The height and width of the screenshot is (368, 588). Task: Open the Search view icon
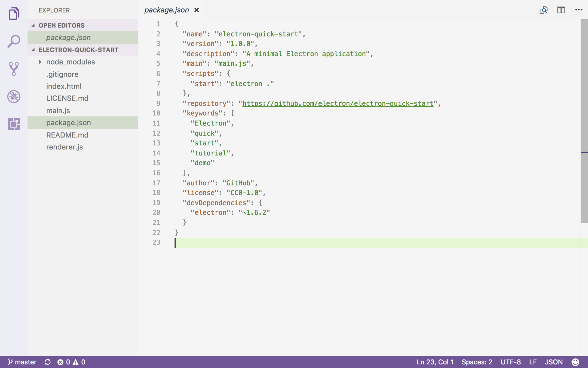(14, 41)
